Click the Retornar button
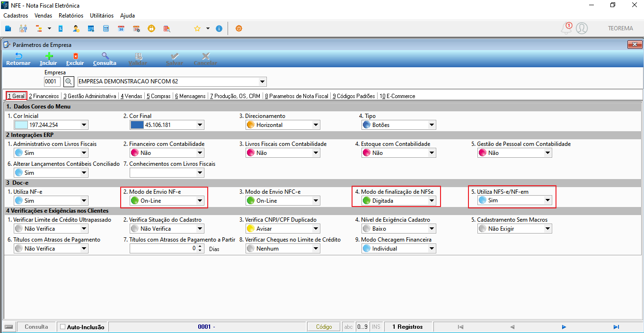The height and width of the screenshot is (333, 644). [18, 59]
